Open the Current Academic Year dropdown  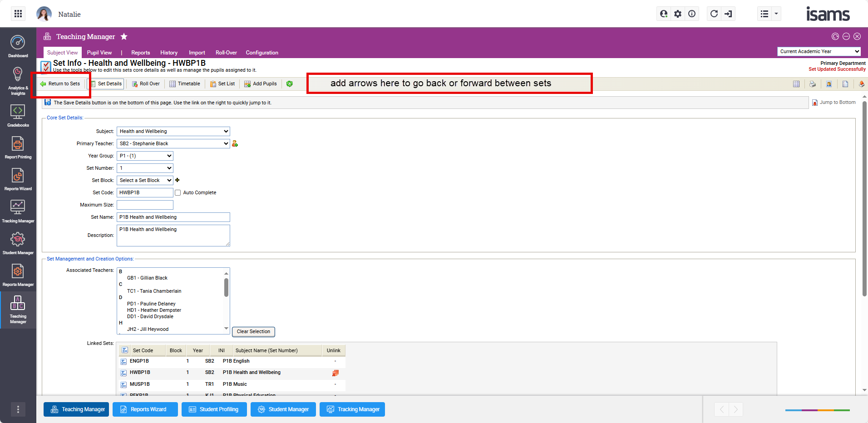pos(819,52)
